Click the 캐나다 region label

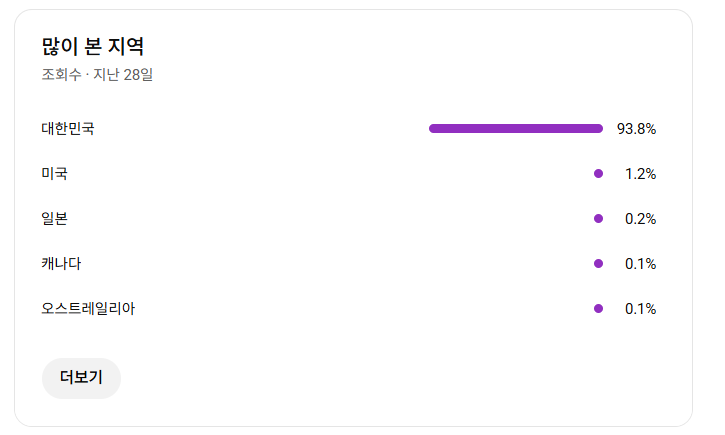(61, 264)
